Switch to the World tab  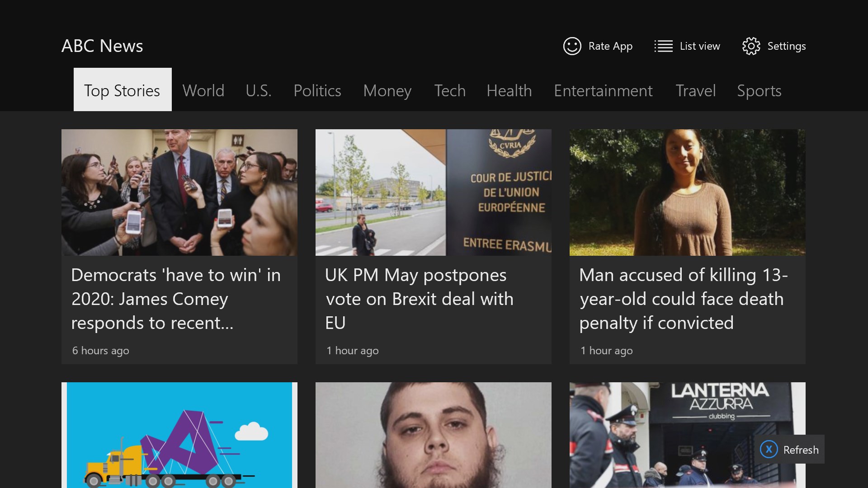pyautogui.click(x=203, y=91)
